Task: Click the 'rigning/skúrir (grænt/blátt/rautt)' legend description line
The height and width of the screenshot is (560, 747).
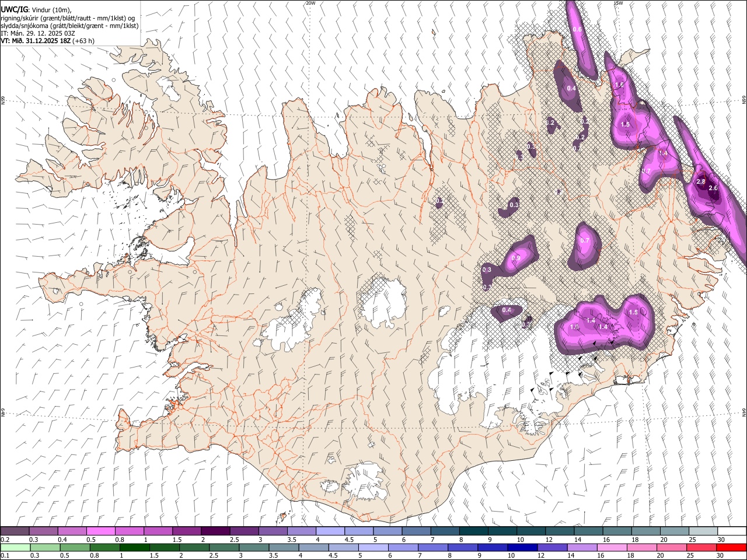Action: pyautogui.click(x=68, y=18)
